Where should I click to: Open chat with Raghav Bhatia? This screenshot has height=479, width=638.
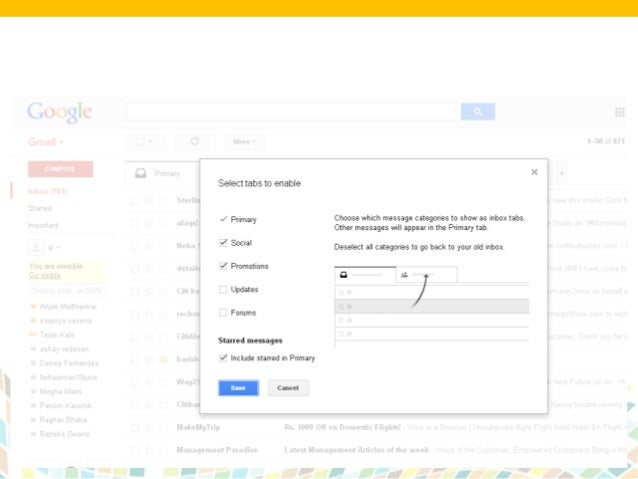coord(63,420)
